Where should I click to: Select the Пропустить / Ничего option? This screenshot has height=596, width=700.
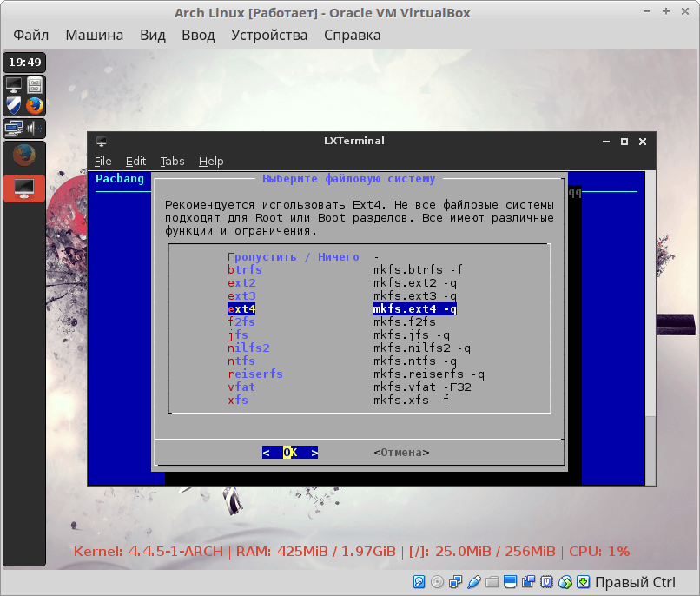point(294,256)
